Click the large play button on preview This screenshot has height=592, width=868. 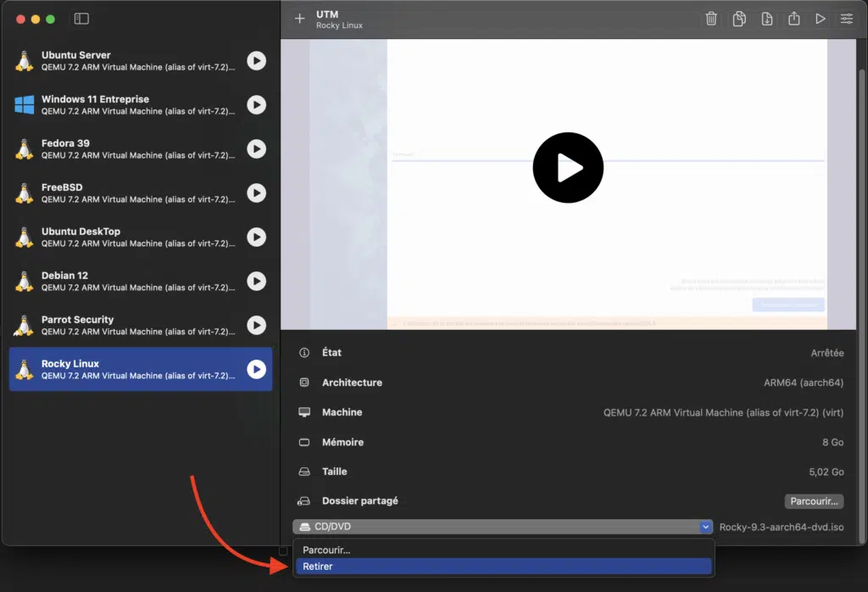pyautogui.click(x=568, y=168)
